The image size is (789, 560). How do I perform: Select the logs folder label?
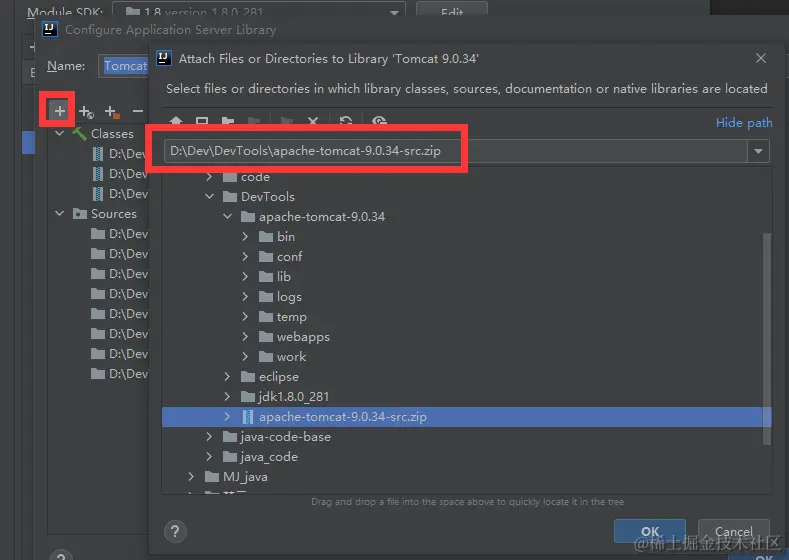pos(289,297)
